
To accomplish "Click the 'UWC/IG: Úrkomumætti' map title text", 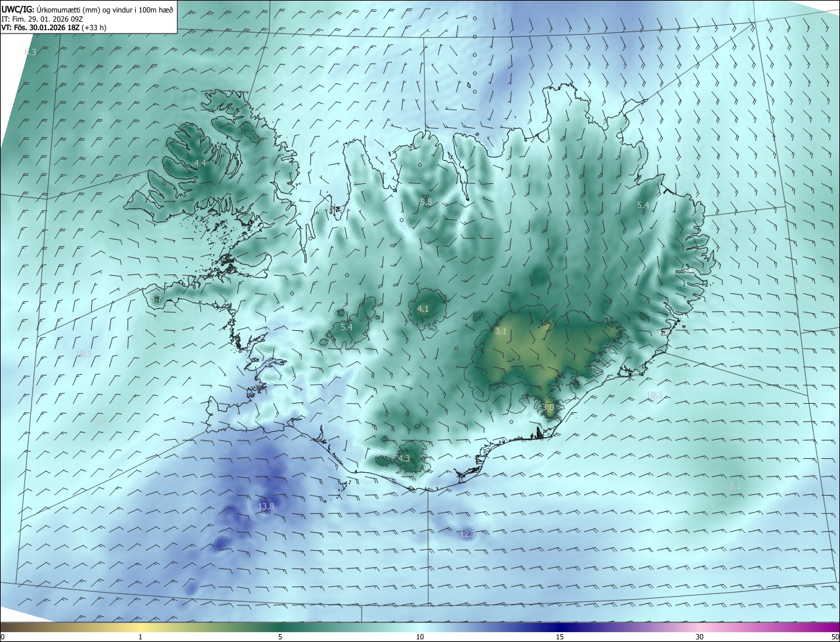I will (87, 10).
